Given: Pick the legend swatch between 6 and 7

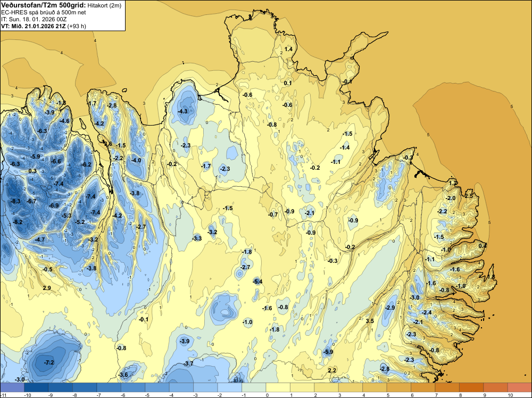Looking at the screenshot, I should pyautogui.click(x=423, y=387).
